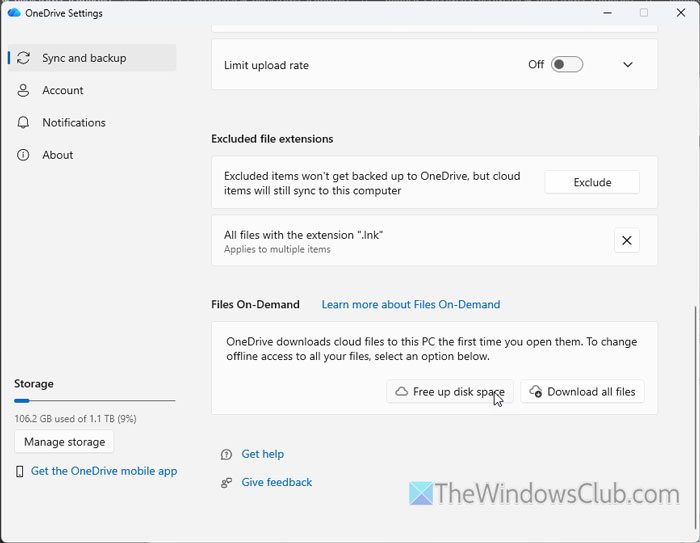Click the help question mark icon

coord(226,455)
